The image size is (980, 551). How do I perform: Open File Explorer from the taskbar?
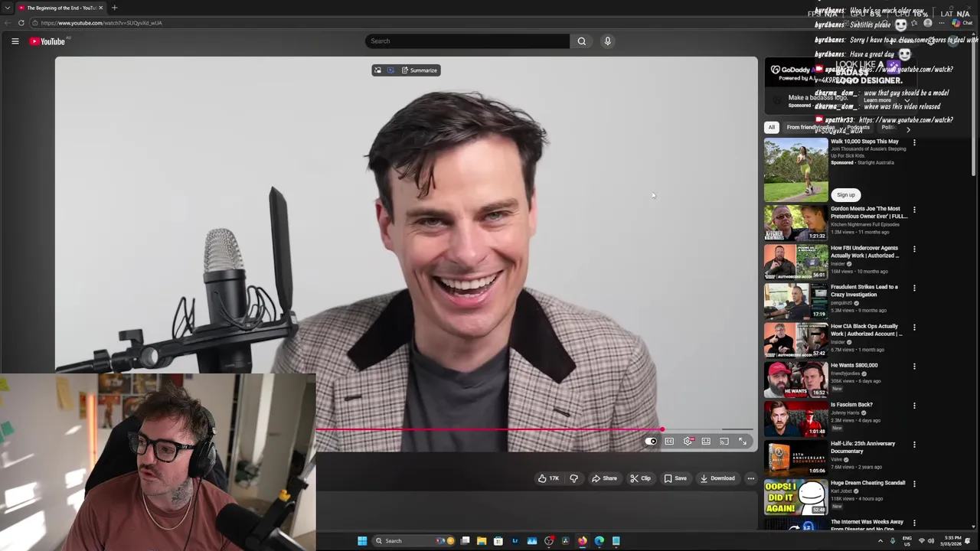[482, 541]
